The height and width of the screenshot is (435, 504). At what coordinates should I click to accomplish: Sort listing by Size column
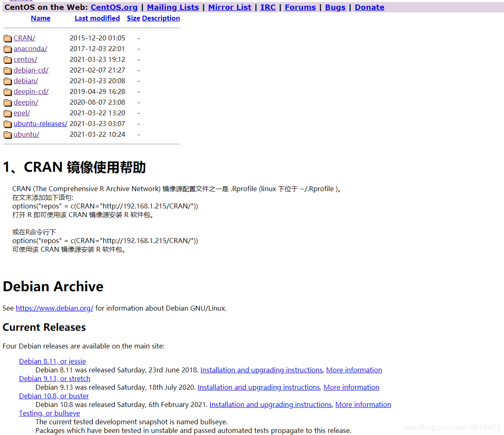(134, 18)
